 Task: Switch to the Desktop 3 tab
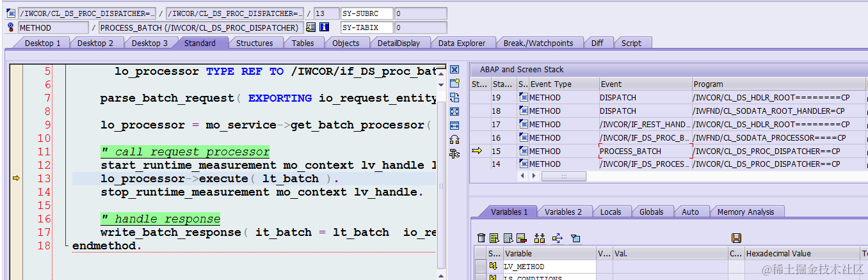[x=150, y=43]
